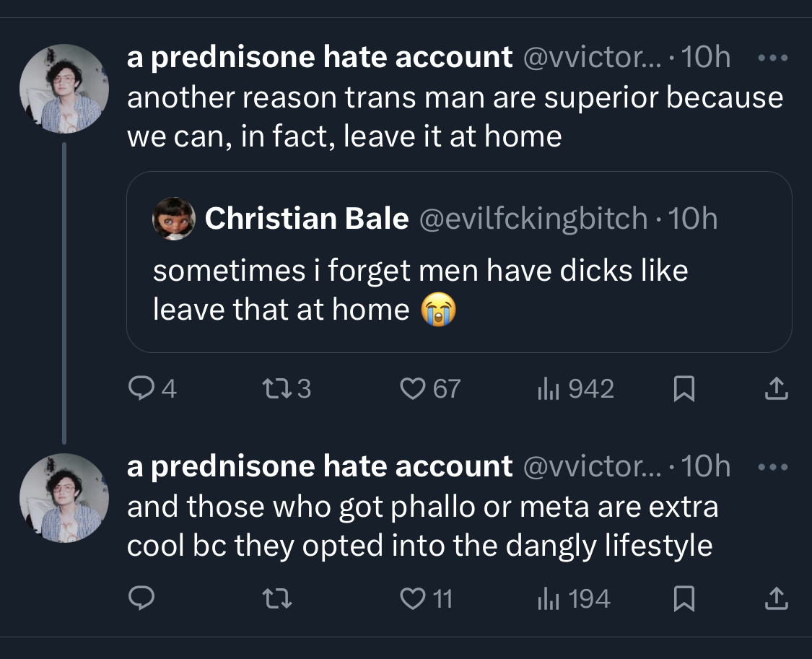Image resolution: width=812 pixels, height=659 pixels.
Task: Open the first tweet author's profile picture
Action: (x=64, y=89)
